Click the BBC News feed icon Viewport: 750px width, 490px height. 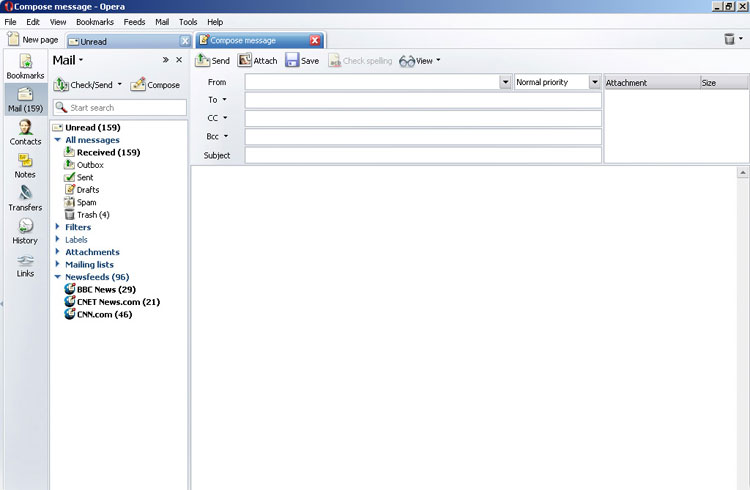tap(70, 289)
